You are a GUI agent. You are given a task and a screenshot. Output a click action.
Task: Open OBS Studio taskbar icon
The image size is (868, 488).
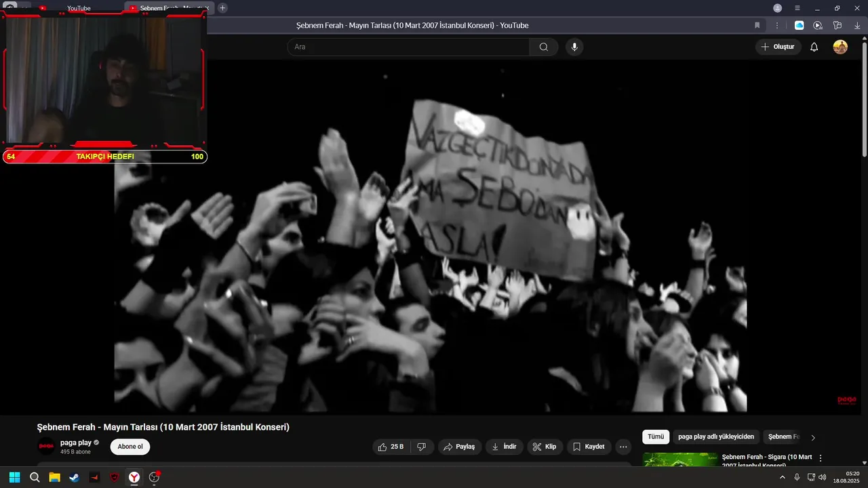pyautogui.click(x=155, y=477)
